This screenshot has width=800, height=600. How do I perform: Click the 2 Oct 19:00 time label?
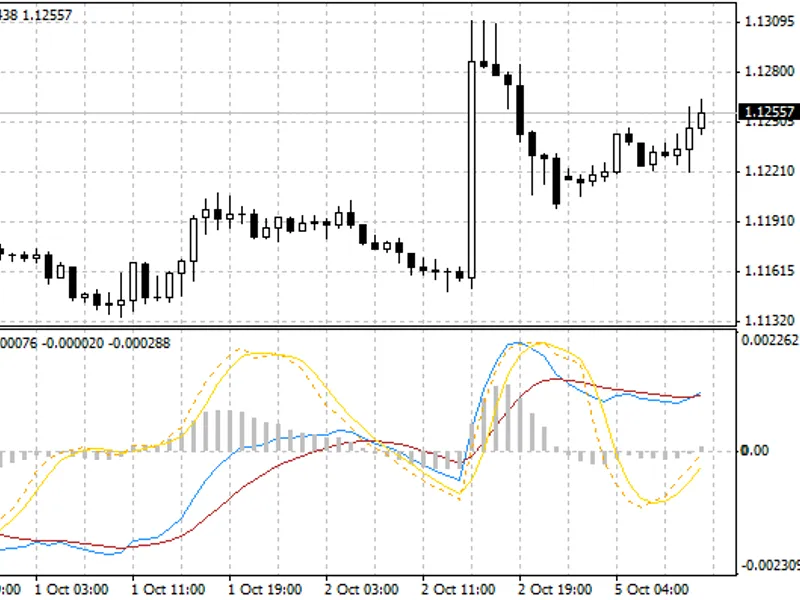pos(555,589)
